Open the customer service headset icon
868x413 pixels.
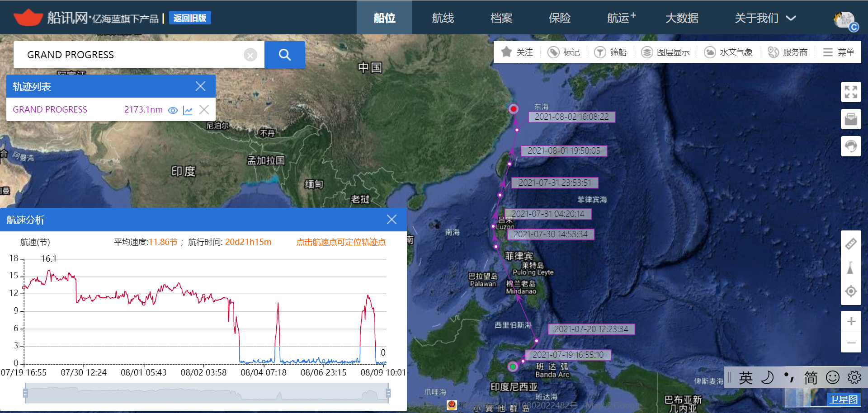coord(850,146)
